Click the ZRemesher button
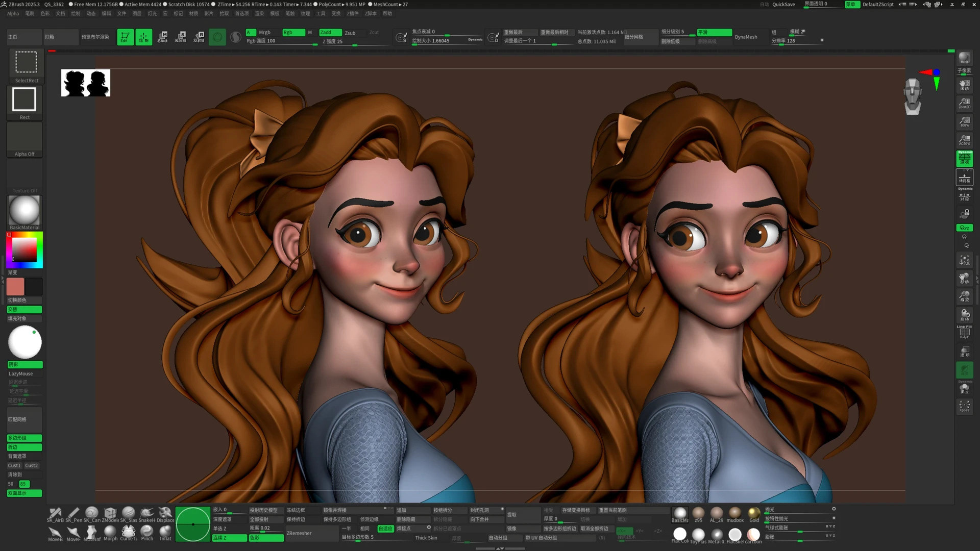The image size is (980, 551). coord(299,533)
